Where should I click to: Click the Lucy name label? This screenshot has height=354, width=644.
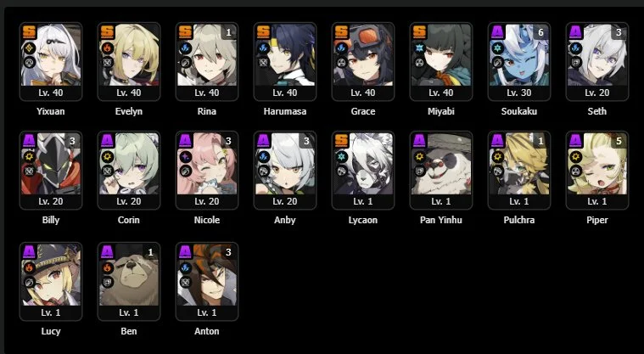51,331
